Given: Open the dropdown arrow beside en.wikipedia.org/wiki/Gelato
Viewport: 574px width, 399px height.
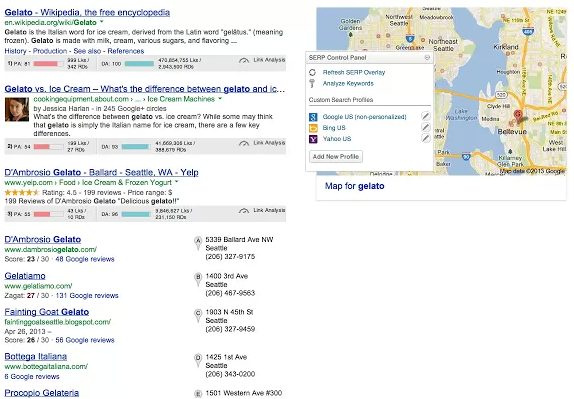Looking at the screenshot, I should pos(102,22).
